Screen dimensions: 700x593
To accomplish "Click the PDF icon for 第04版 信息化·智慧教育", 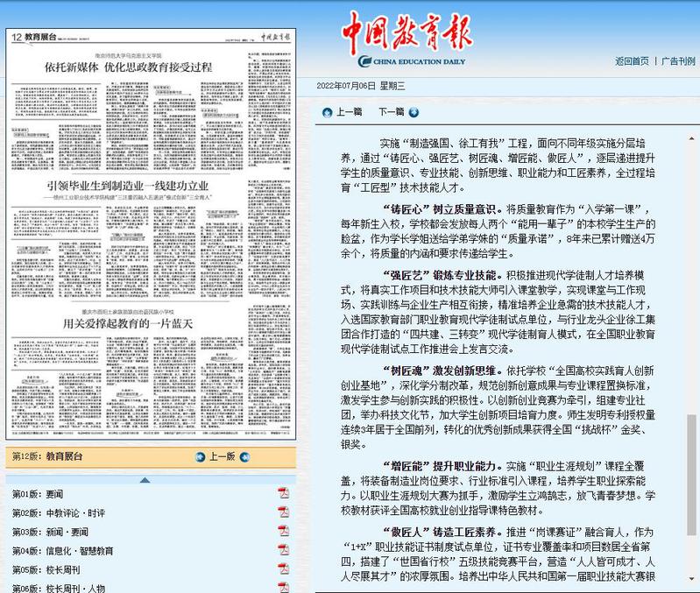I will tap(283, 551).
